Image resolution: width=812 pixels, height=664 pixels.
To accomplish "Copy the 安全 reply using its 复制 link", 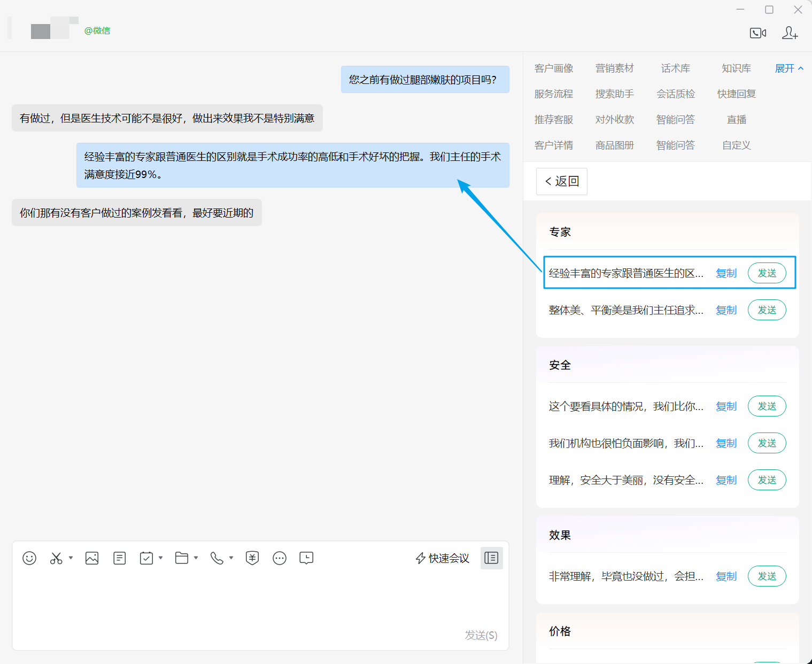I will (726, 406).
